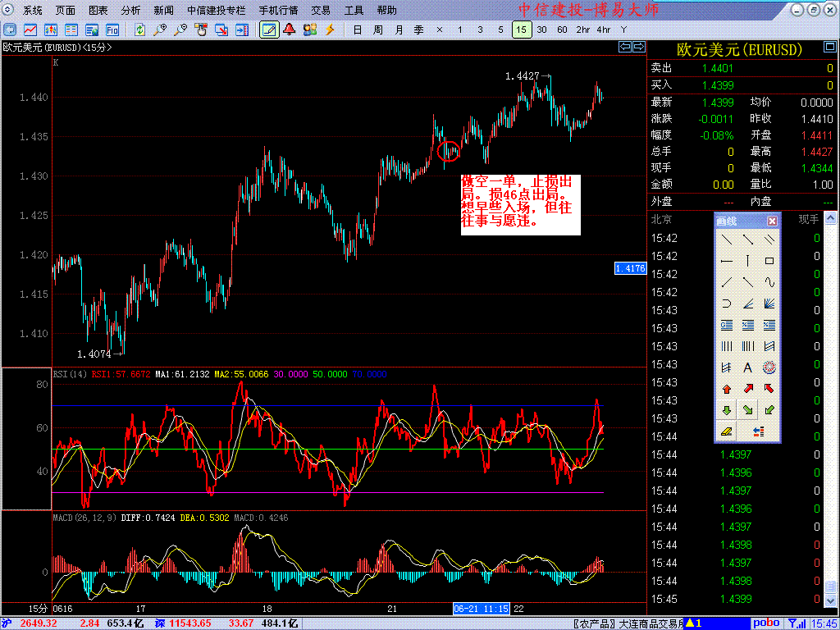Viewport: 840px width, 630px height.
Task: Close the 画线 drawing palette
Action: [x=772, y=221]
